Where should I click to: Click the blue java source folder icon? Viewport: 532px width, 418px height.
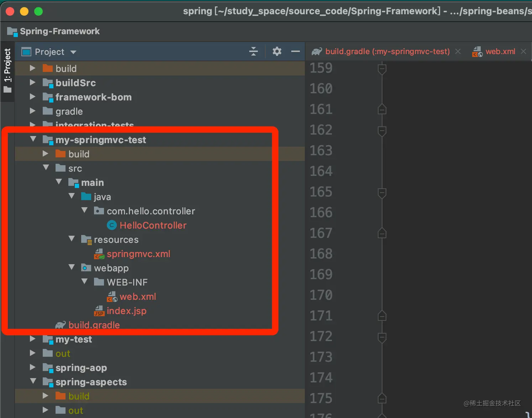tap(86, 197)
